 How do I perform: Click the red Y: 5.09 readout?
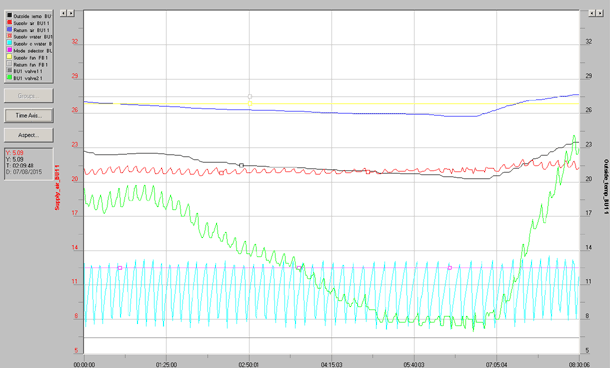pyautogui.click(x=14, y=153)
